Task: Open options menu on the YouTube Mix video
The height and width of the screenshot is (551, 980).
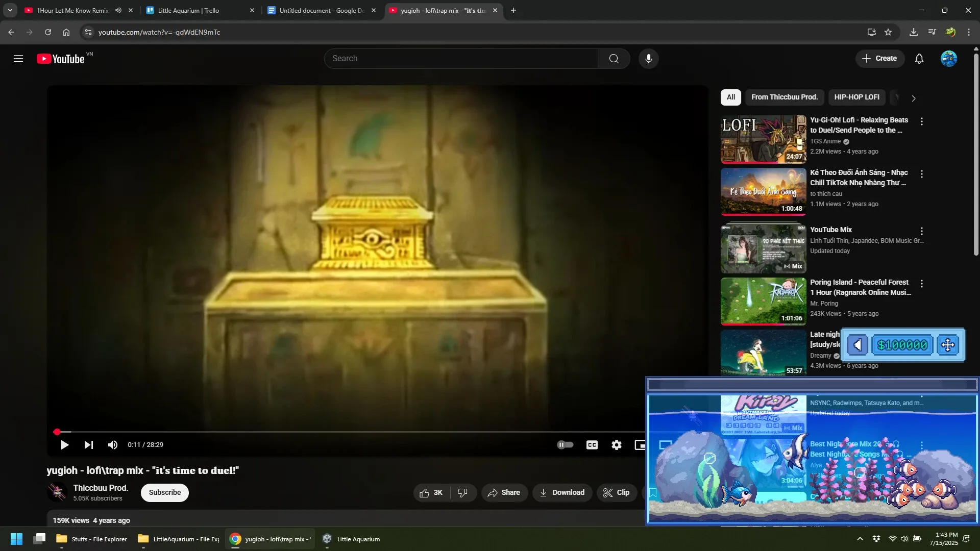Action: click(922, 231)
